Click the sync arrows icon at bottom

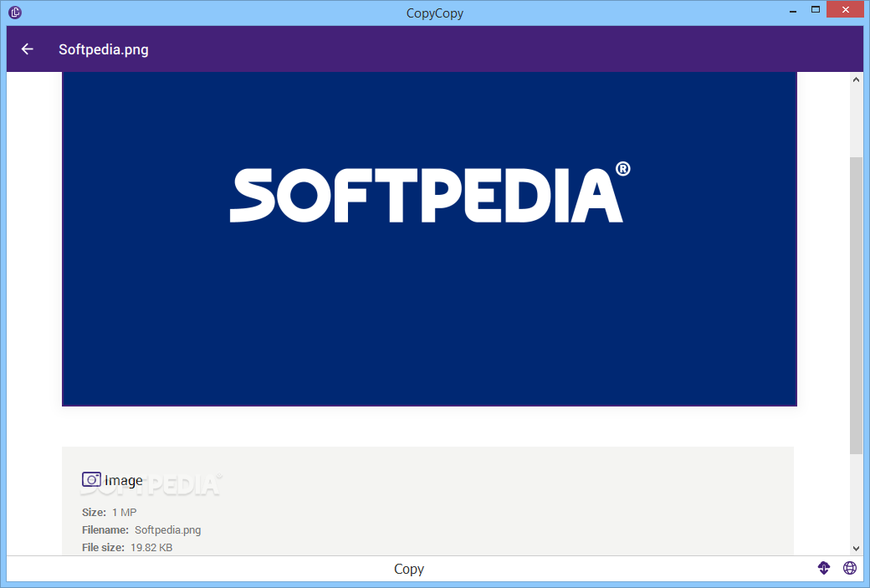(x=824, y=568)
